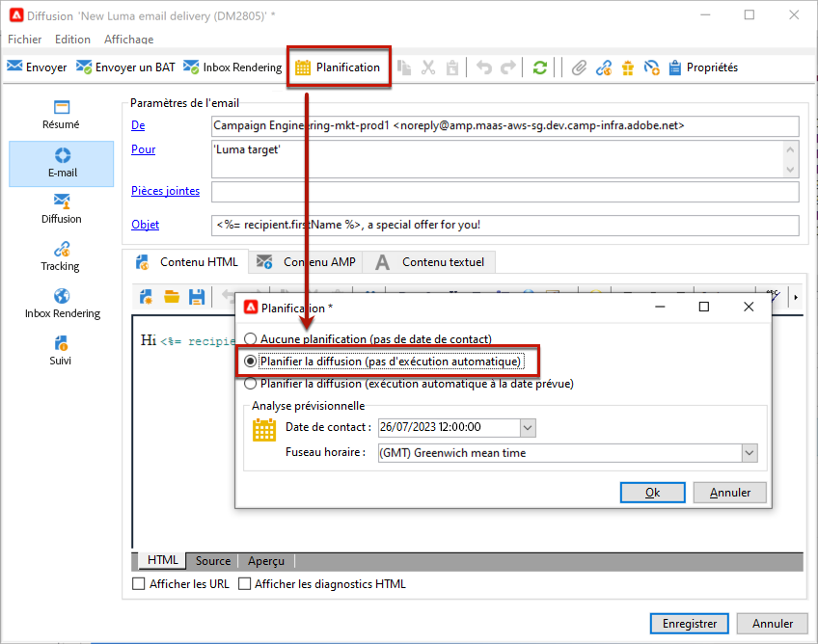This screenshot has height=644, width=818.
Task: Open Inbox Rendering from the toolbar
Action: (x=232, y=67)
